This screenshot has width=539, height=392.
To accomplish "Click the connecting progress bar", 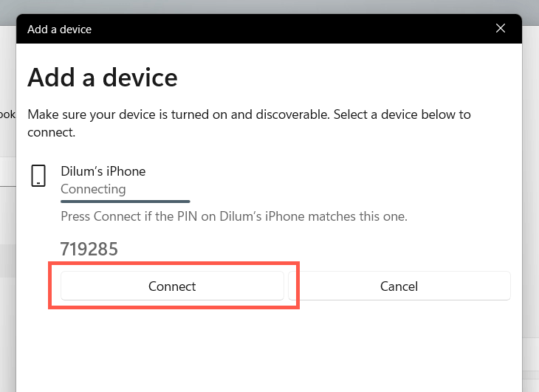I will 125,201.
